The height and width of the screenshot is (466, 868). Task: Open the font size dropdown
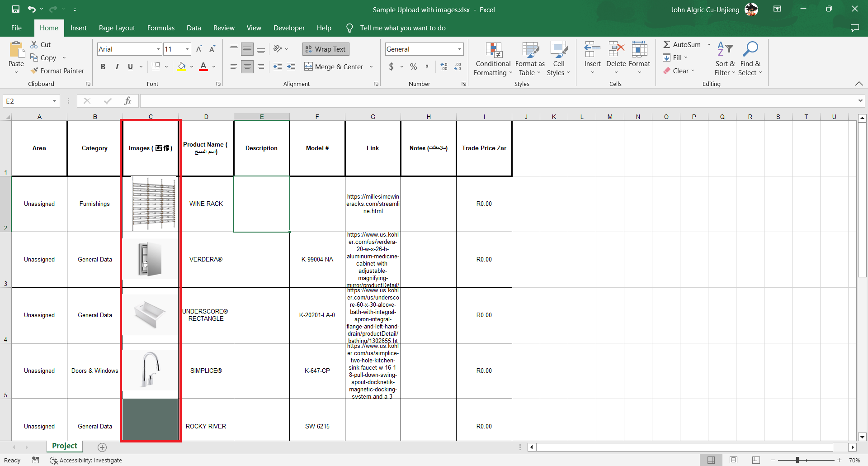point(187,49)
